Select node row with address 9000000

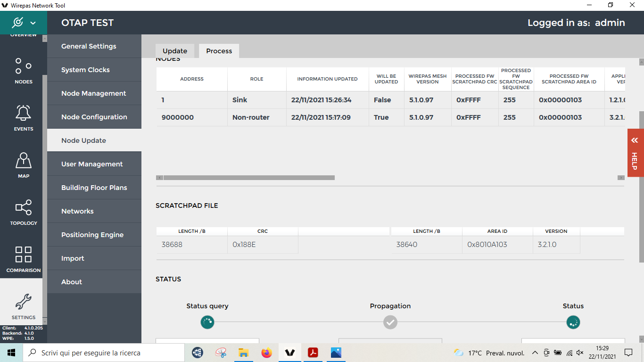pos(178,117)
